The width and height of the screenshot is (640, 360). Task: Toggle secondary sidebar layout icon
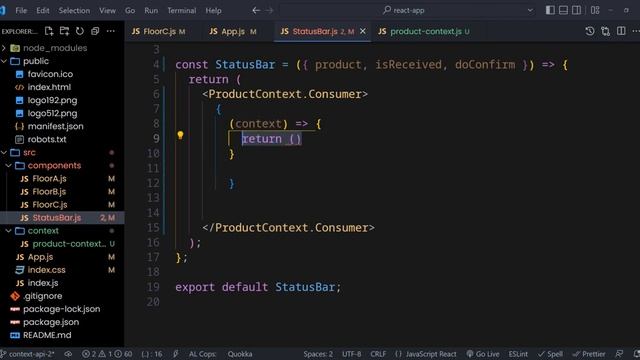[576, 10]
